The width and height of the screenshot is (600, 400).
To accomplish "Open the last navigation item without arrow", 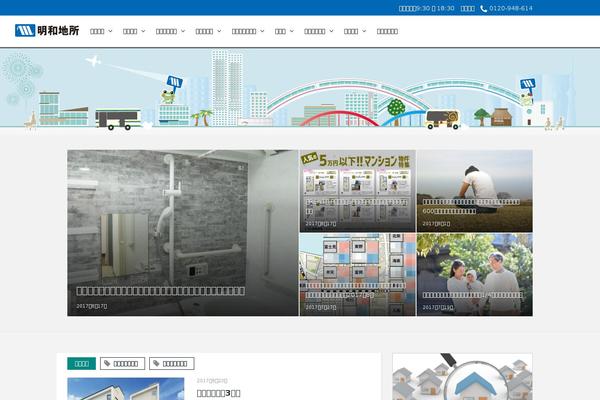I will (x=387, y=31).
